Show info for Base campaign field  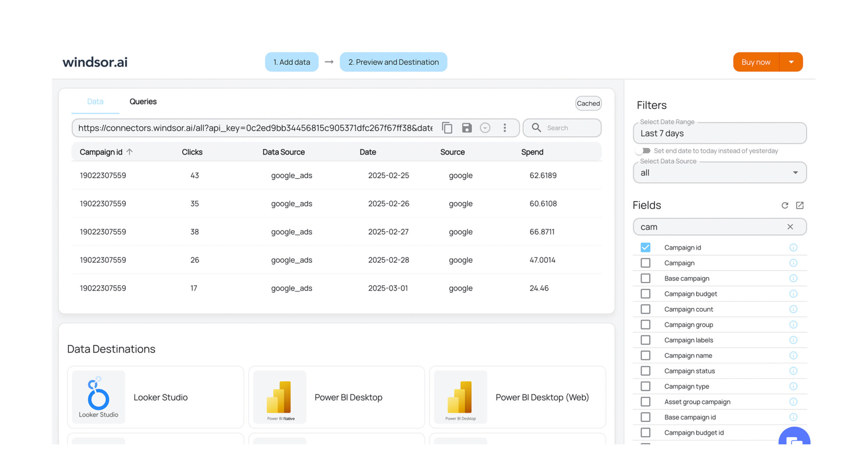pyautogui.click(x=793, y=278)
